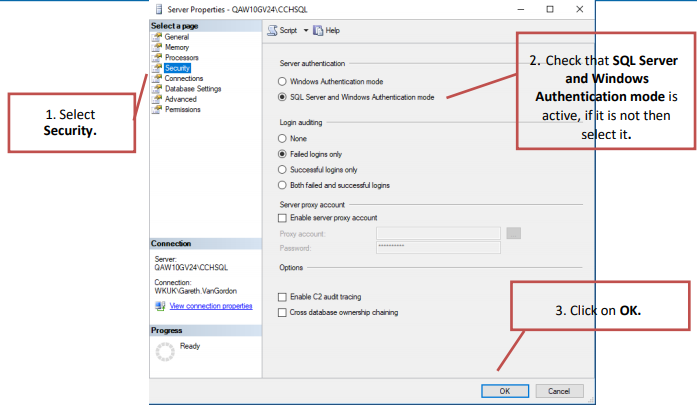Click the connection properties icon
Screen dimensions: 697x410
tap(160, 306)
